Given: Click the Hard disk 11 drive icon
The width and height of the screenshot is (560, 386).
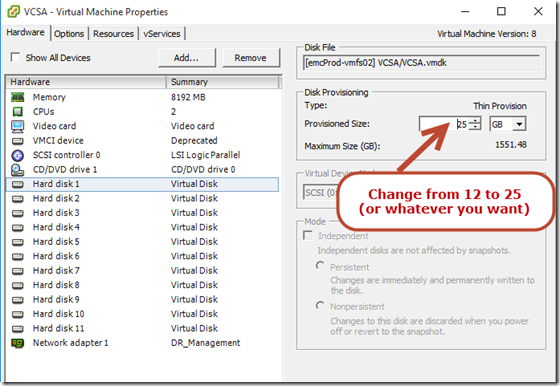Looking at the screenshot, I should (18, 329).
